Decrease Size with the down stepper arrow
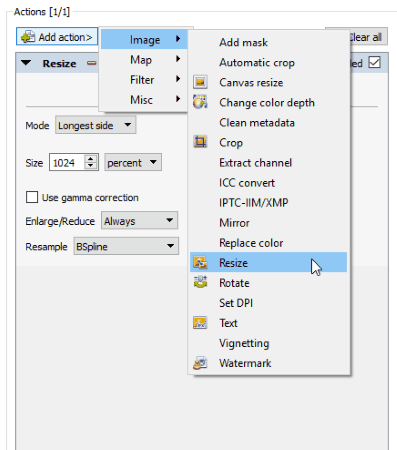Image resolution: width=397 pixels, height=450 pixels. pos(90,166)
